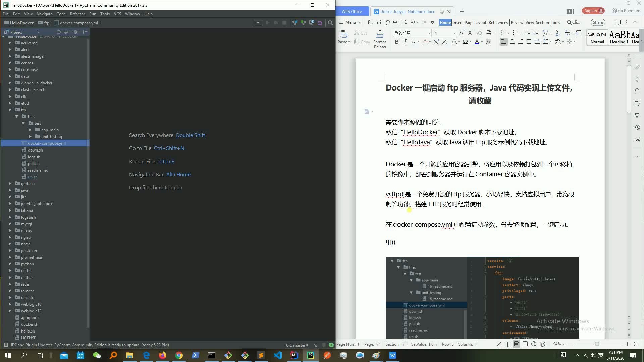
Task: Click PyCharm undo/revert toolbar icon
Action: point(320,23)
